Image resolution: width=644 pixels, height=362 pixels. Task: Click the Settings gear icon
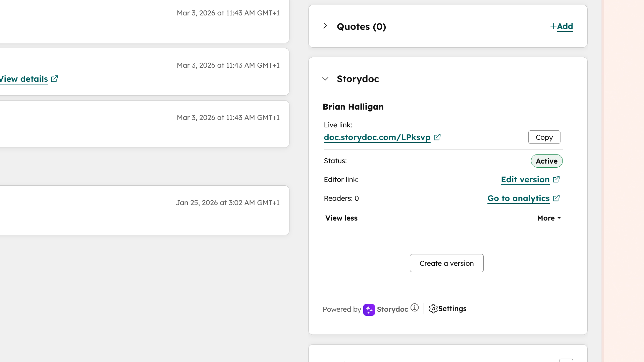point(433,309)
